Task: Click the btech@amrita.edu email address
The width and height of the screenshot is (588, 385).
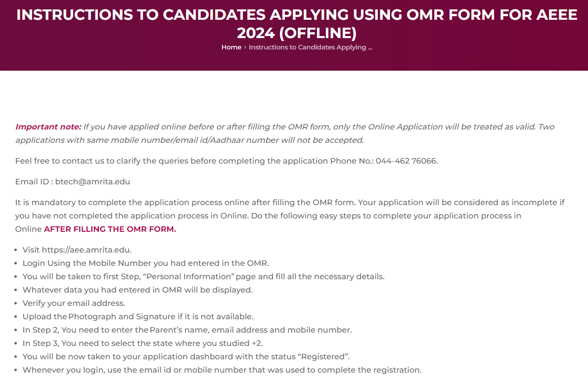Action: coord(92,182)
